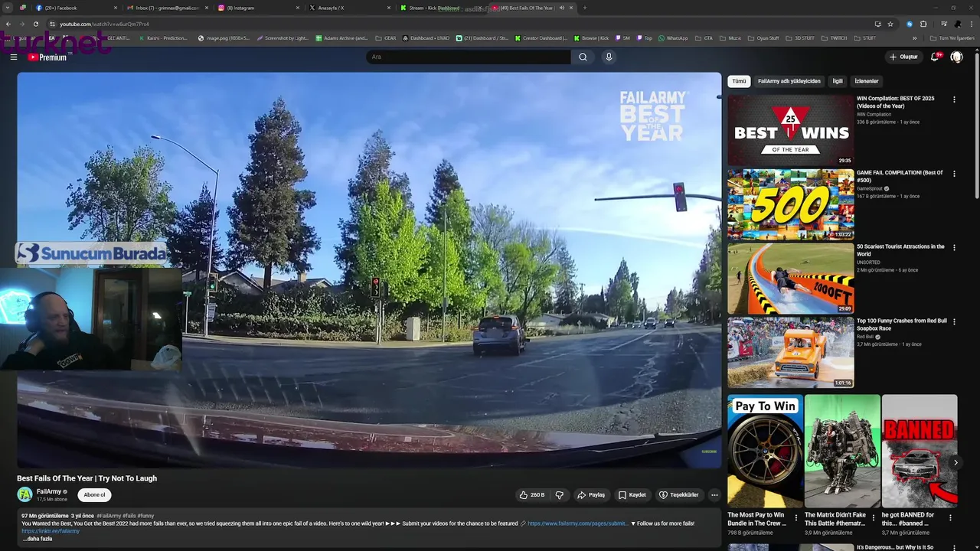Screen dimensions: 980x551
Task: Bookmark this page with star icon
Action: [x=890, y=24]
